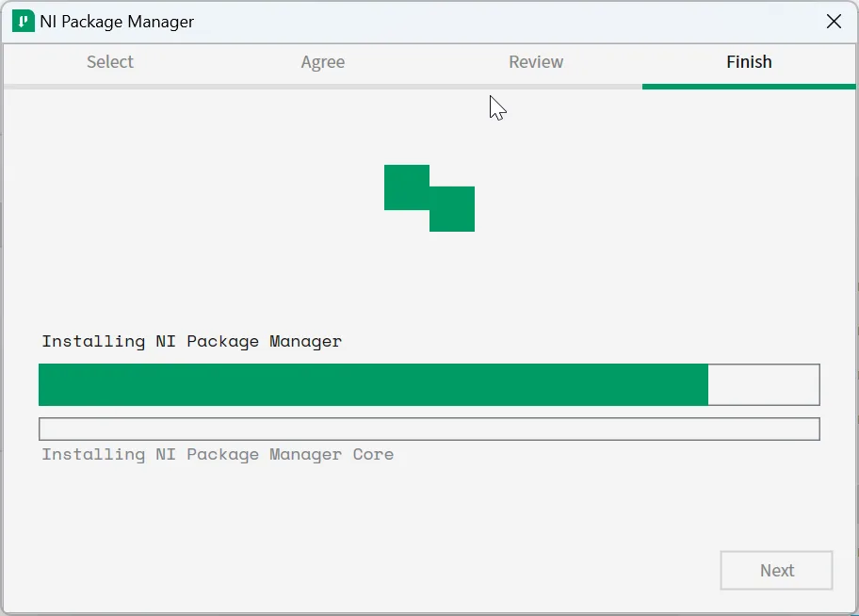Click the upper-left green square of the logo
Image resolution: width=859 pixels, height=616 pixels.
pyautogui.click(x=406, y=186)
